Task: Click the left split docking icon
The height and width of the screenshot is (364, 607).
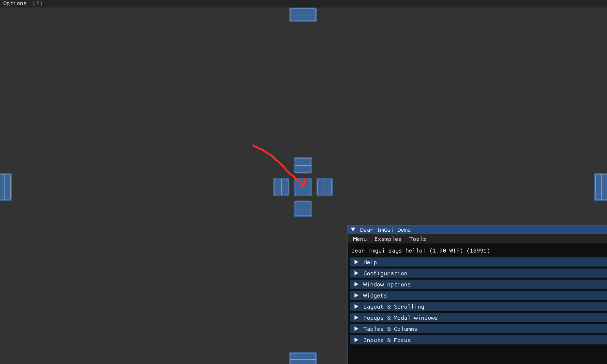Action: click(x=281, y=187)
